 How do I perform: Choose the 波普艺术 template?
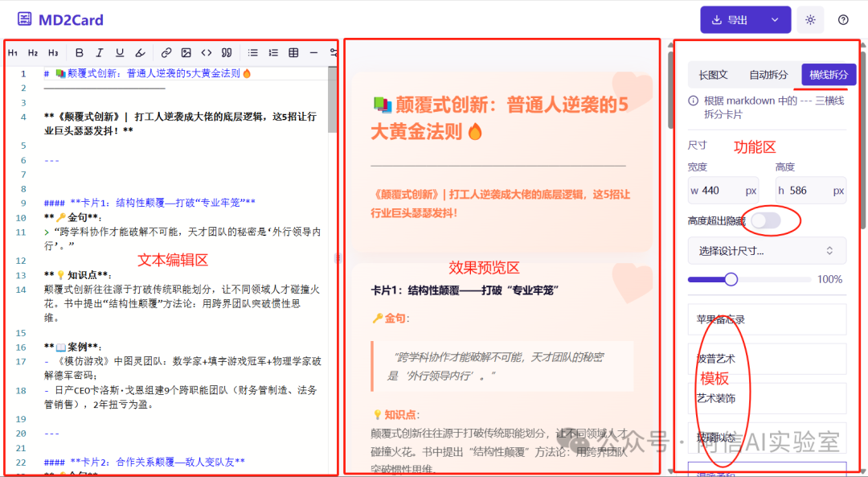click(x=767, y=359)
